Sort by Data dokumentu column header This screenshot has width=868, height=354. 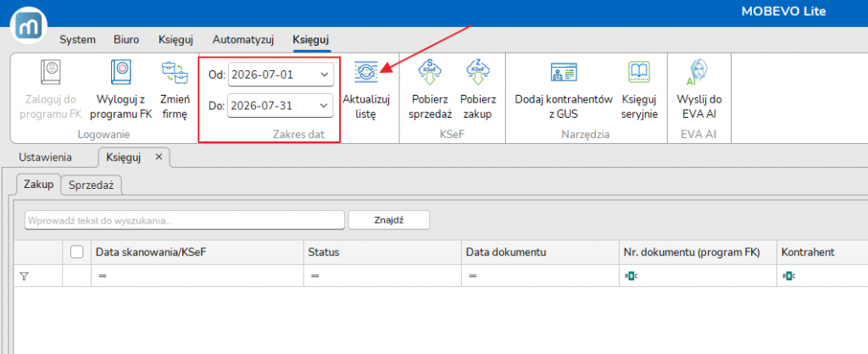(x=539, y=252)
